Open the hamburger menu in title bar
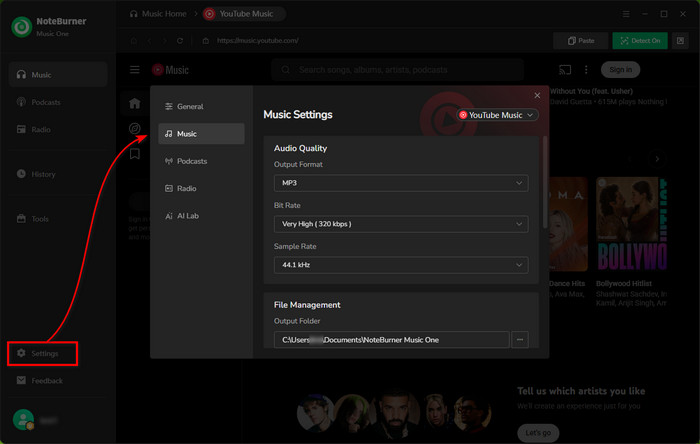700x444 pixels. [x=626, y=14]
